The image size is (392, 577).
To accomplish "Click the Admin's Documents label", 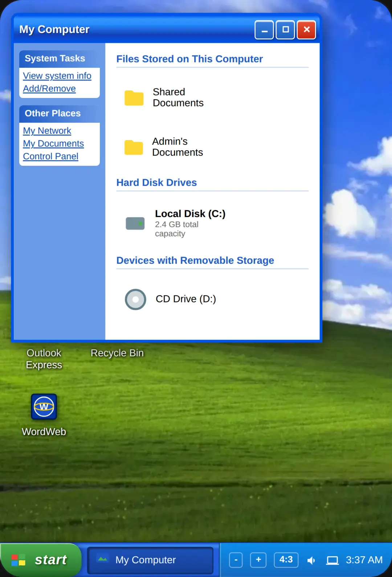I will coord(177,147).
